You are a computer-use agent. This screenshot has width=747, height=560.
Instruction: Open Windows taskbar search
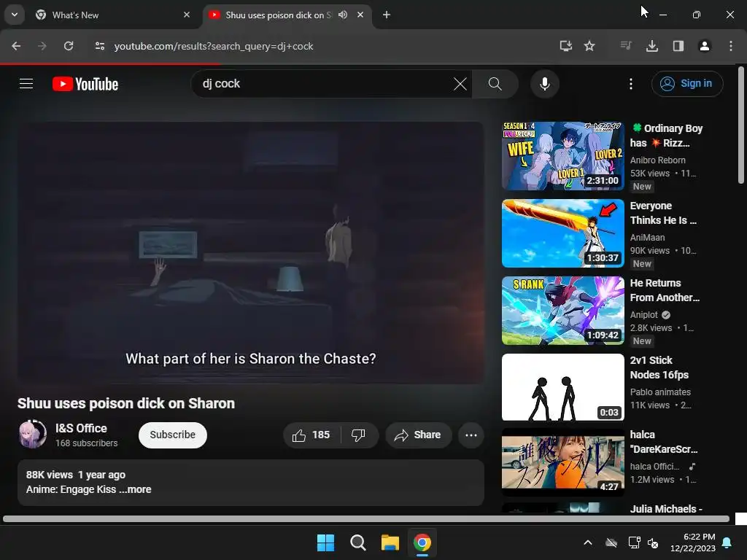coord(357,542)
